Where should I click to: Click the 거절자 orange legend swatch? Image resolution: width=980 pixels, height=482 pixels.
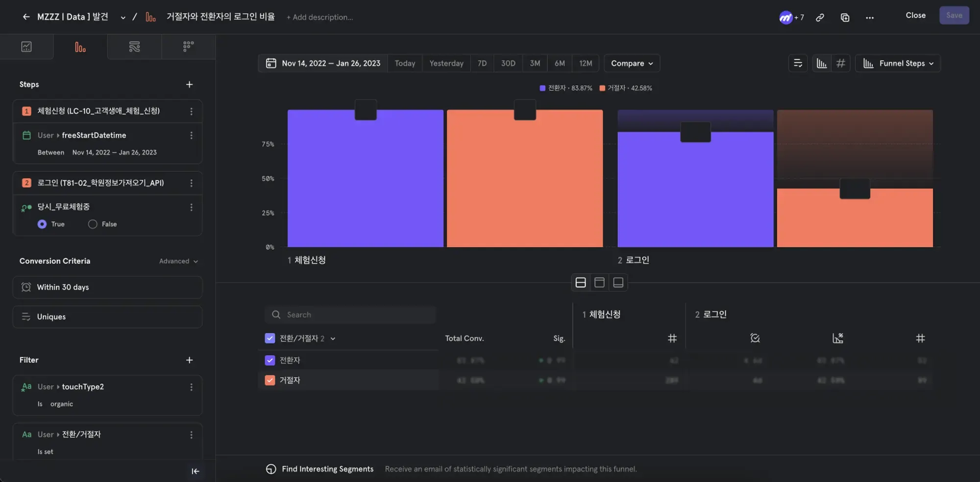tap(602, 88)
